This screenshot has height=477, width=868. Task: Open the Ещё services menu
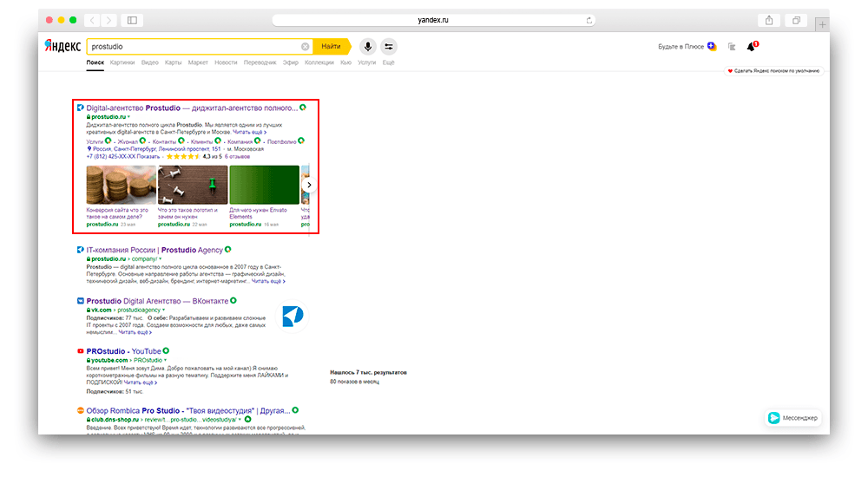click(x=389, y=62)
